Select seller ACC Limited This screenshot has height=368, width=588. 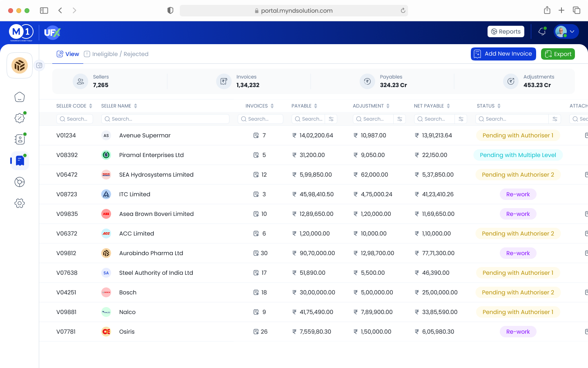pos(136,233)
